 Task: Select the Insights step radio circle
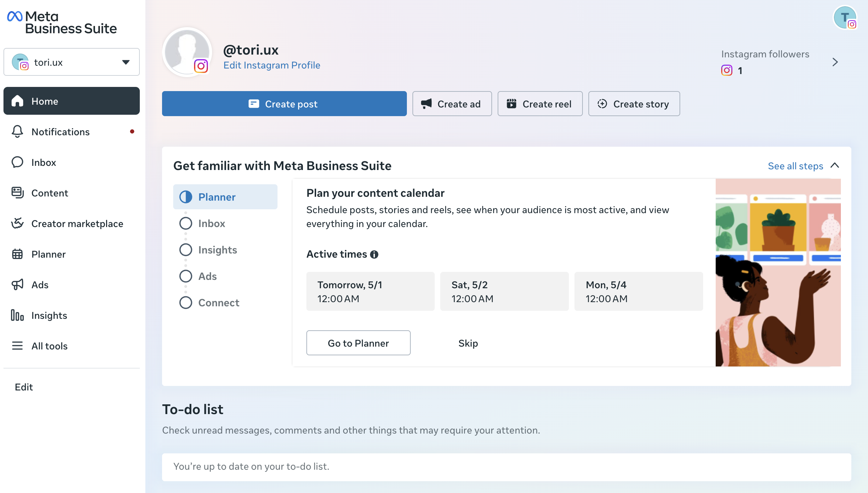(x=186, y=250)
